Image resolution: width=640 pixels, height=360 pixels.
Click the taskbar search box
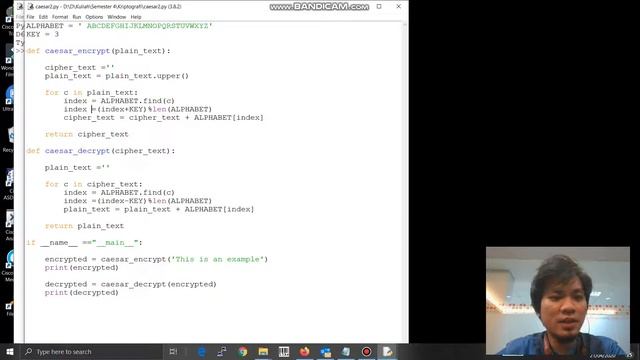(x=91, y=351)
